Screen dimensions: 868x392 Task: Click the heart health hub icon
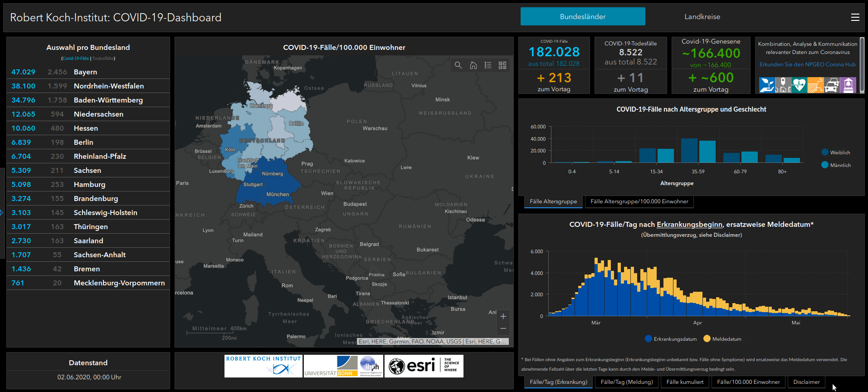click(799, 85)
